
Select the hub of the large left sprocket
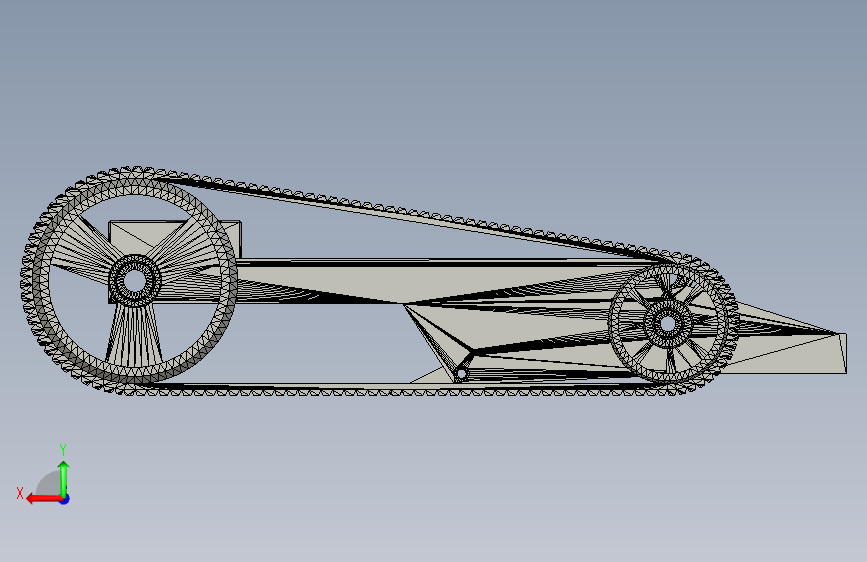coord(134,280)
